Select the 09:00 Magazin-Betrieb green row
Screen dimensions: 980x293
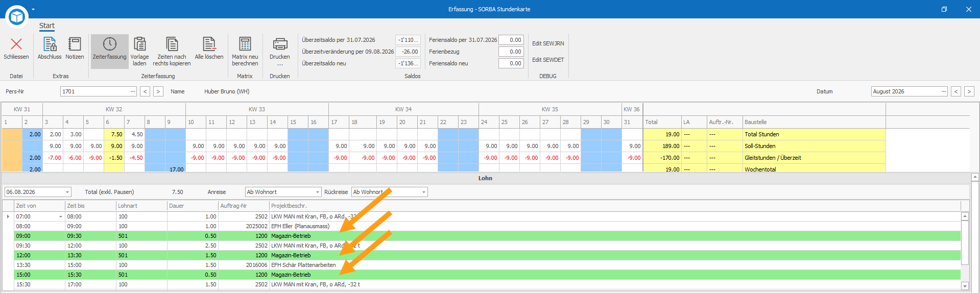tap(487, 236)
